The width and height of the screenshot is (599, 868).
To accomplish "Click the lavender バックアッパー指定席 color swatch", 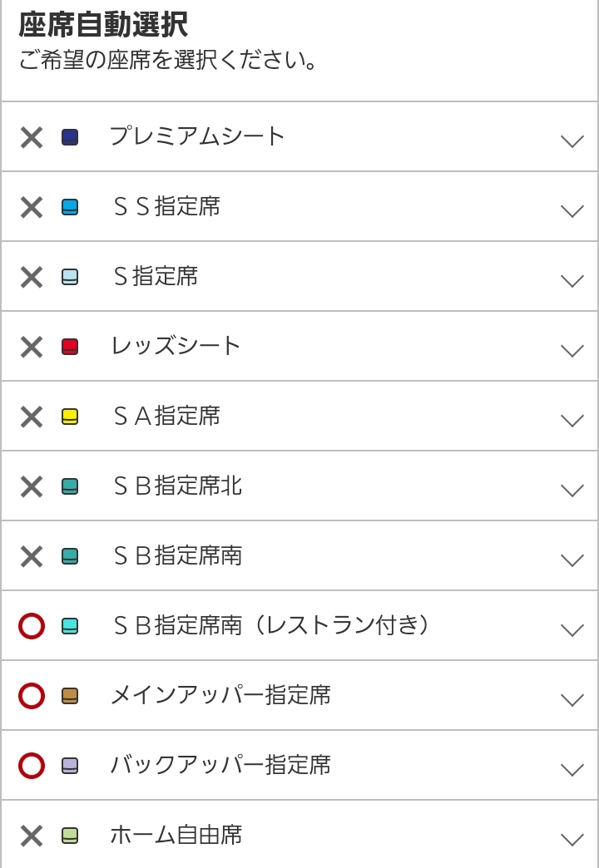I will pyautogui.click(x=70, y=766).
